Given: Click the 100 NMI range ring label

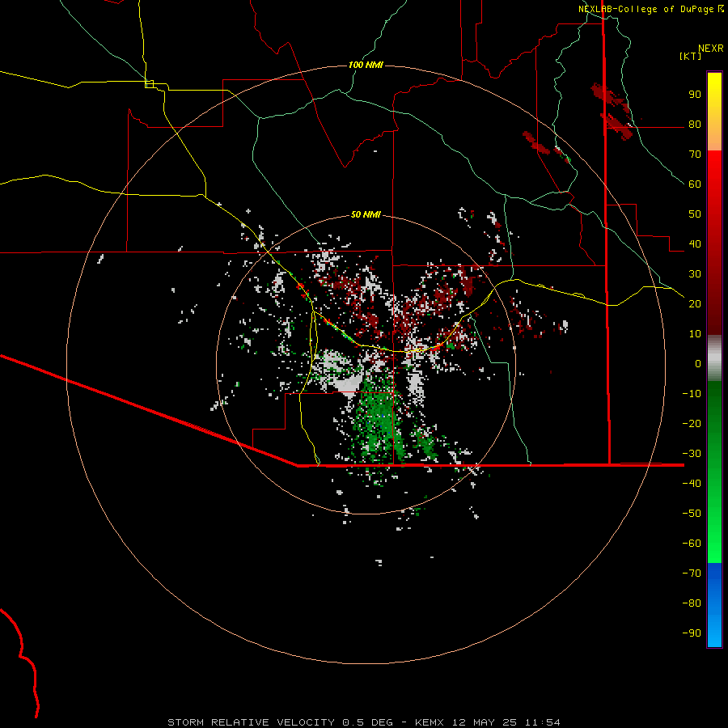Looking at the screenshot, I should point(366,65).
